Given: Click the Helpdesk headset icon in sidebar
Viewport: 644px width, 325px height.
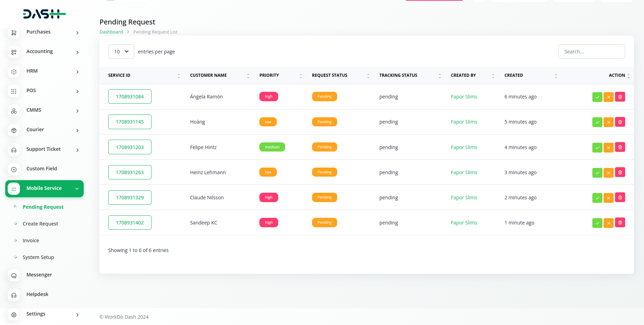Looking at the screenshot, I should [x=14, y=295].
